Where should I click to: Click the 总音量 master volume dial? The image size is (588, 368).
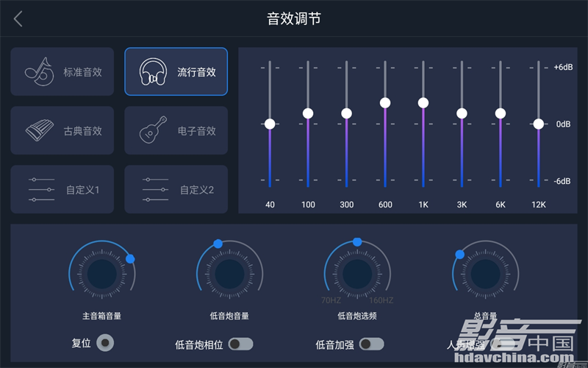pos(485,274)
